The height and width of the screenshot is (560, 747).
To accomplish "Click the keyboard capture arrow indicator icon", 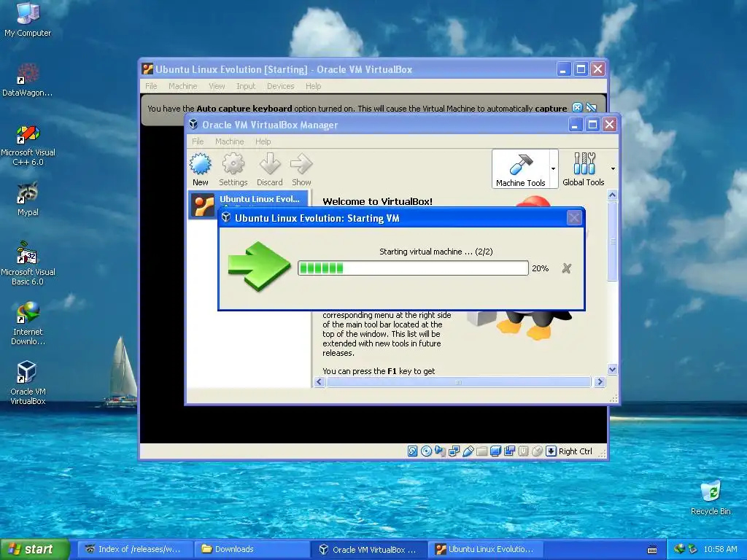I will click(551, 451).
